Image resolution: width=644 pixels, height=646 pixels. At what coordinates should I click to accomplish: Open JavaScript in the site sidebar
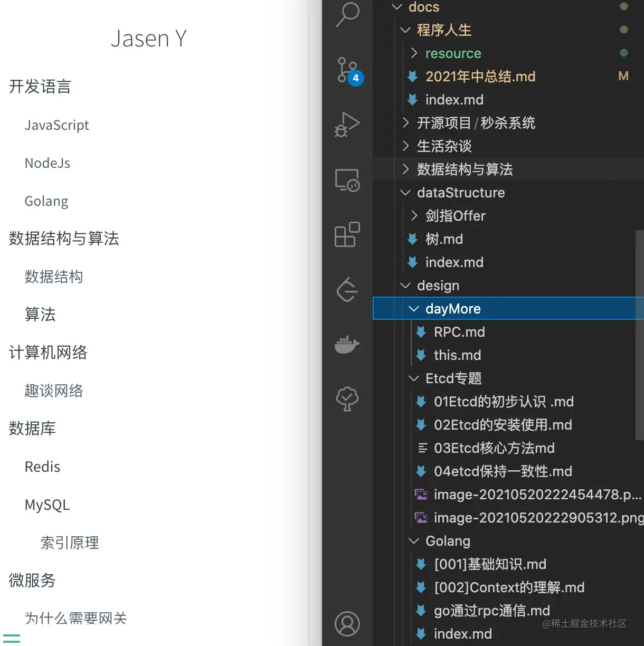[57, 125]
